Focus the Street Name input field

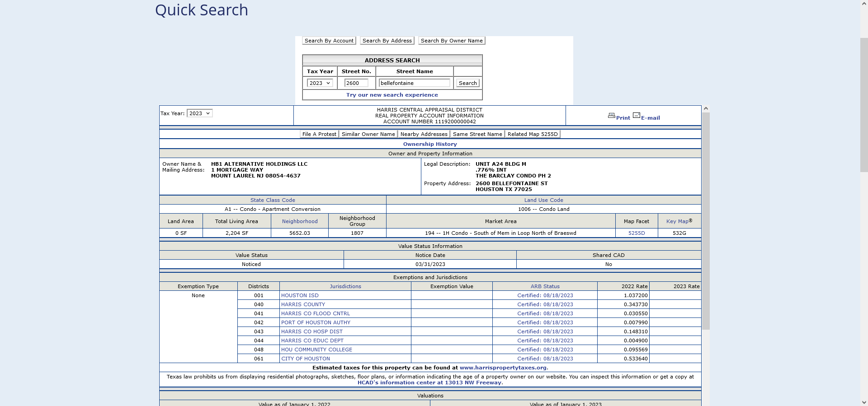click(x=415, y=83)
